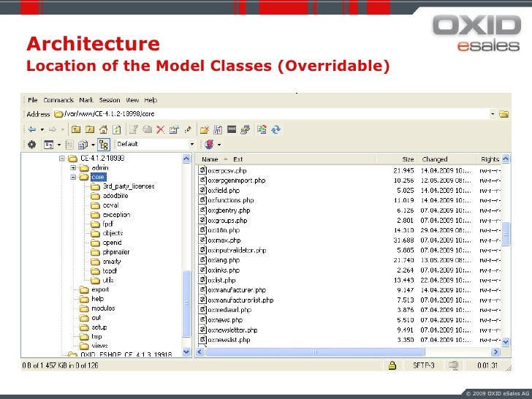Refresh the directory listing

[x=117, y=129]
